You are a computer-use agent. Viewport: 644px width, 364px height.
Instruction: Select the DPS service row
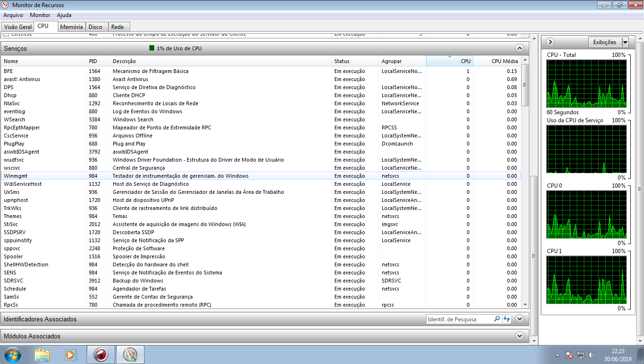click(x=260, y=87)
